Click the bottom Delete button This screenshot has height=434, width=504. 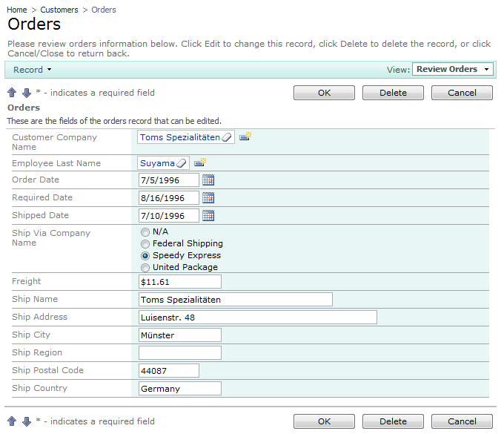point(393,421)
